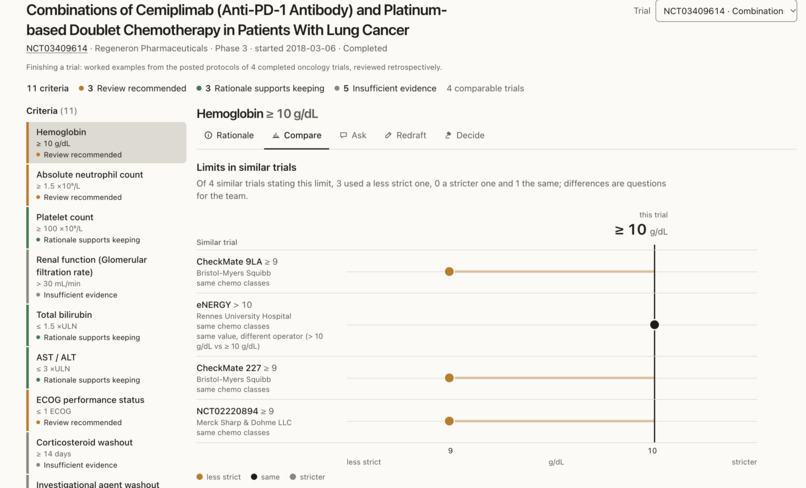Image resolution: width=806 pixels, height=488 pixels.
Task: Click the CheckMate 9LA orange data point
Action: (449, 272)
